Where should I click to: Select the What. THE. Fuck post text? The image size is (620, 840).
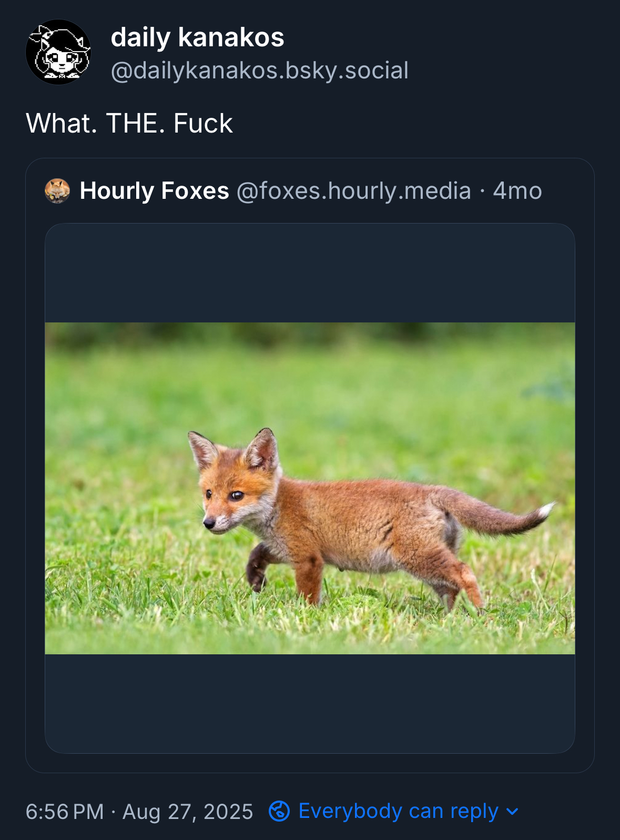[129, 124]
